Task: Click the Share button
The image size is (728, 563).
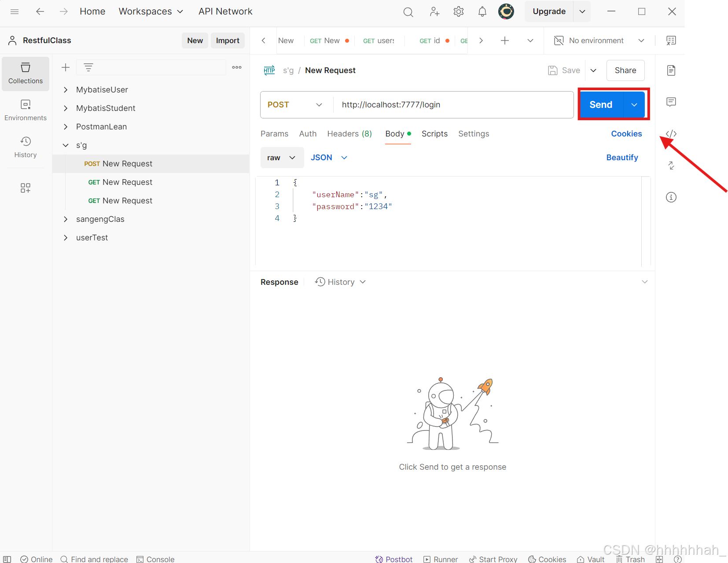Action: [x=625, y=70]
